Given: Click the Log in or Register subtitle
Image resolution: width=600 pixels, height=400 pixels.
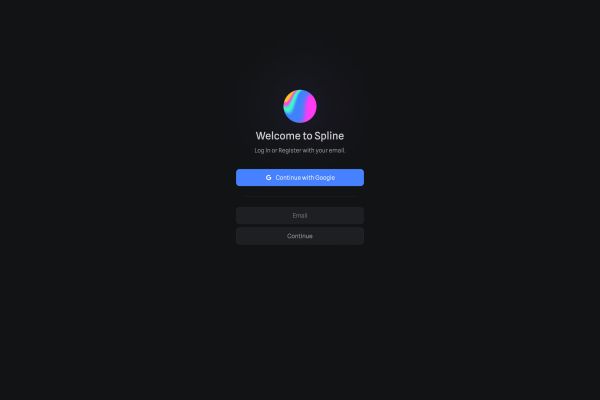Looking at the screenshot, I should [x=300, y=150].
